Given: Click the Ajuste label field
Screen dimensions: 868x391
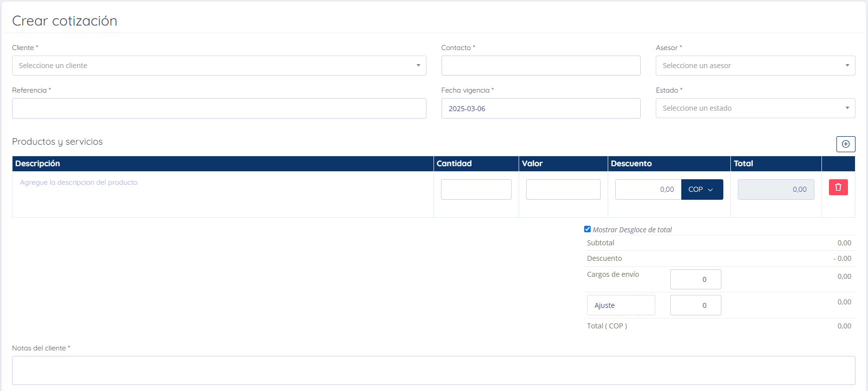Looking at the screenshot, I should 621,305.
